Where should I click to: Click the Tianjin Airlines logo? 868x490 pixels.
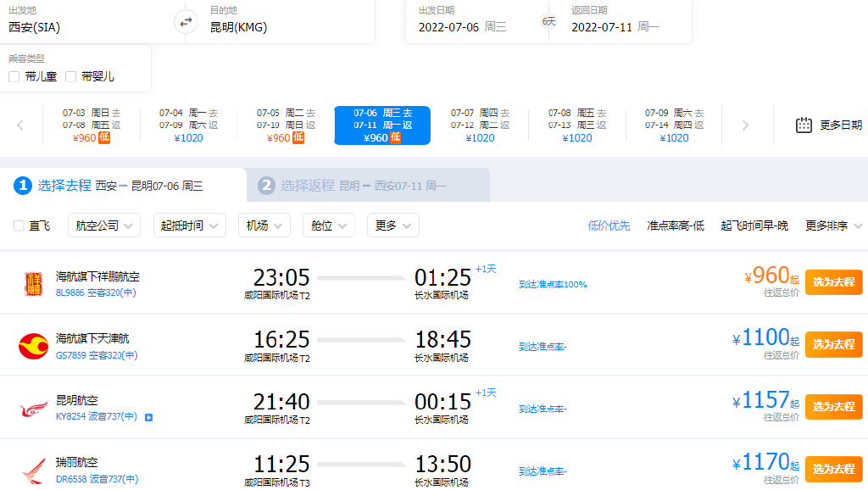tap(33, 346)
